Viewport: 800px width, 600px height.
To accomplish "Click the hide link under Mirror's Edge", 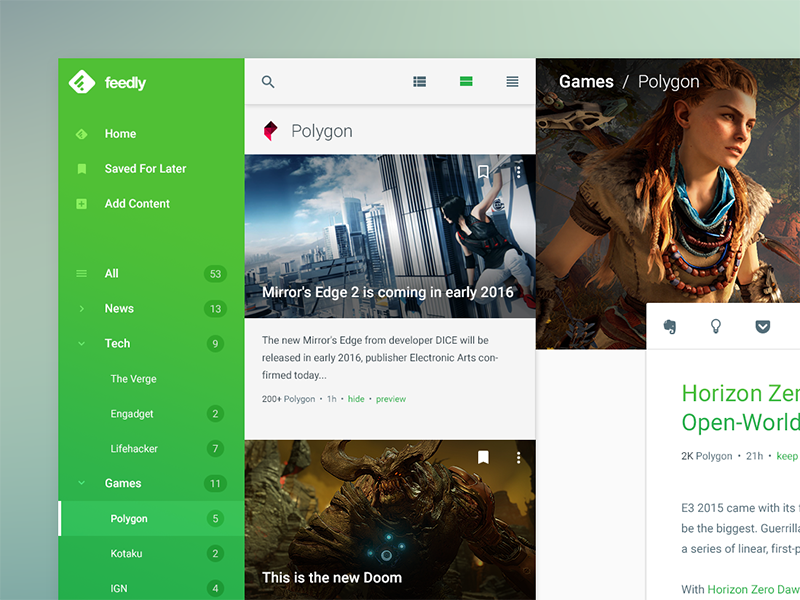I will (x=356, y=399).
